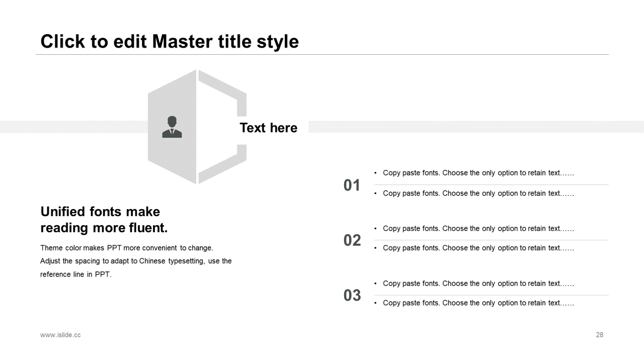Click the first bullet line beside 01

pos(478,173)
